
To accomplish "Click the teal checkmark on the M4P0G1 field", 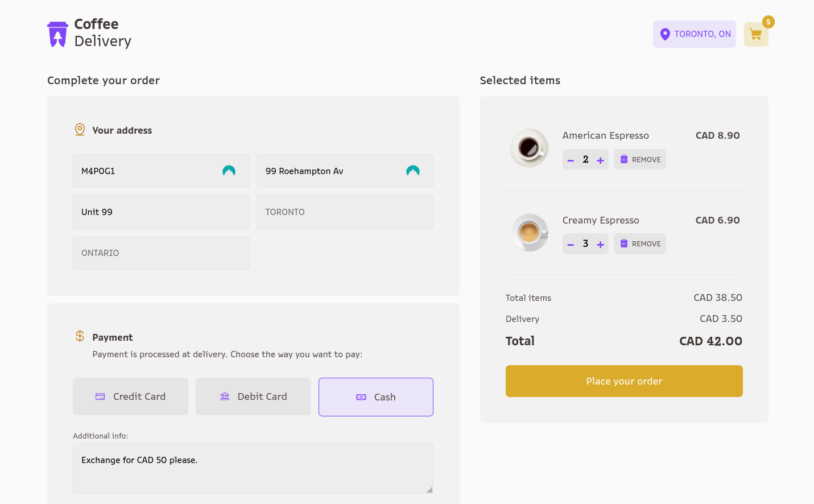I will (229, 170).
